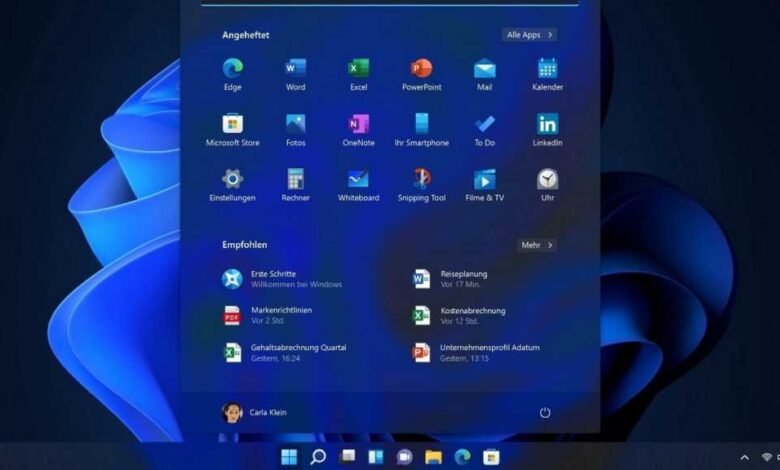780x470 pixels.
Task: Open the Excel pinned app
Action: pyautogui.click(x=358, y=75)
